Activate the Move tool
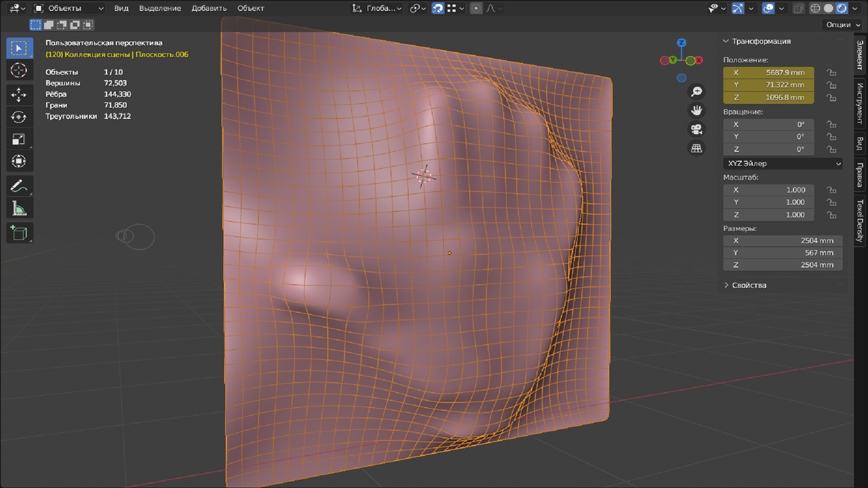This screenshot has width=868, height=488. coord(19,95)
